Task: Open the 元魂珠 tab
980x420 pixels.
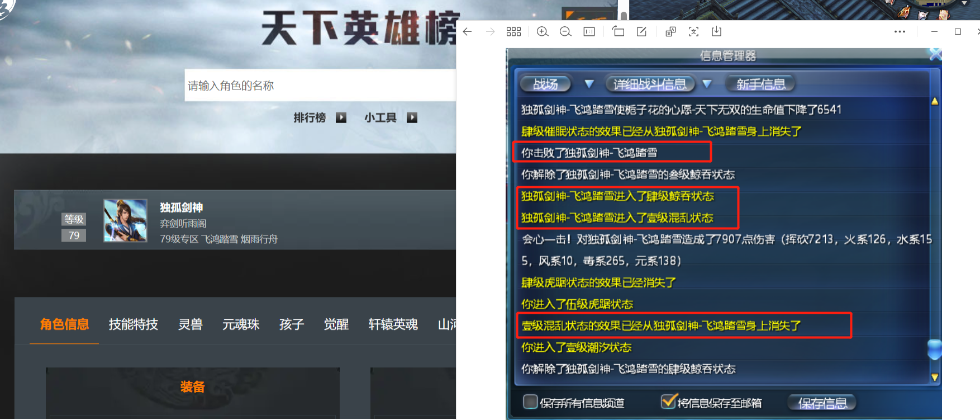Action: point(241,324)
